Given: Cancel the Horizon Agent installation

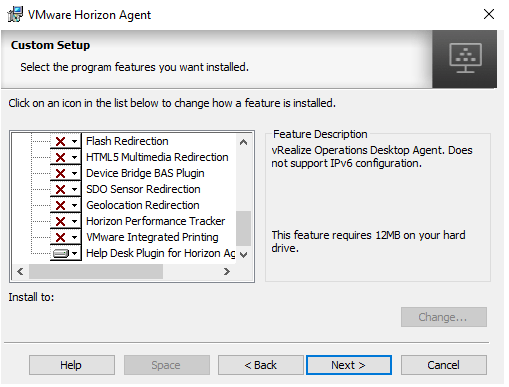Looking at the screenshot, I should 444,365.
